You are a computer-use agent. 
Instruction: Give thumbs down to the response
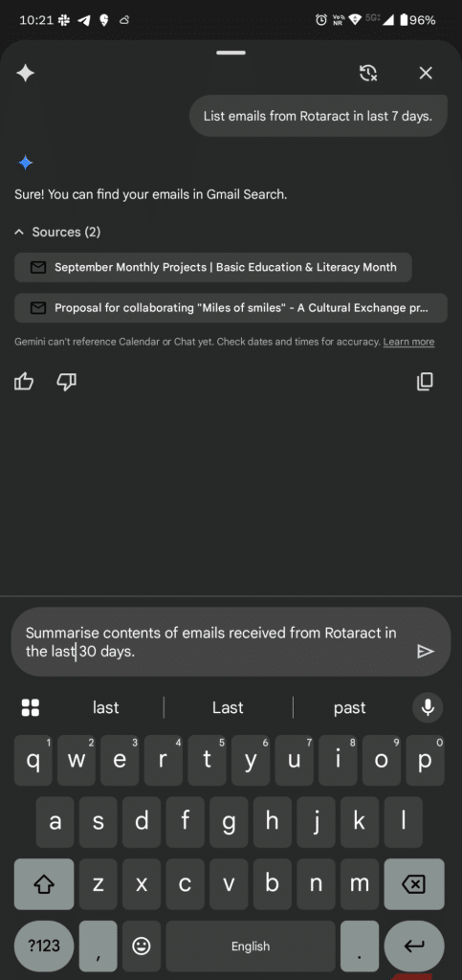coord(66,381)
